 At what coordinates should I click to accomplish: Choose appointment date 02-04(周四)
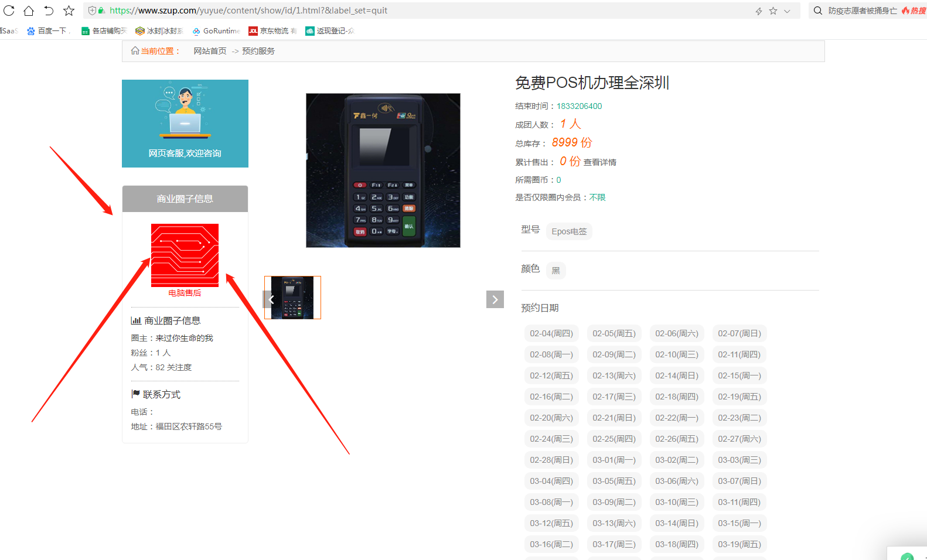(551, 333)
